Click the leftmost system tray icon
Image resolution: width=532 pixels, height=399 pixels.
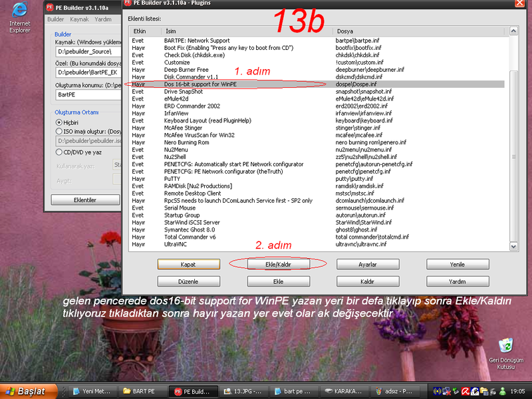coord(438,391)
